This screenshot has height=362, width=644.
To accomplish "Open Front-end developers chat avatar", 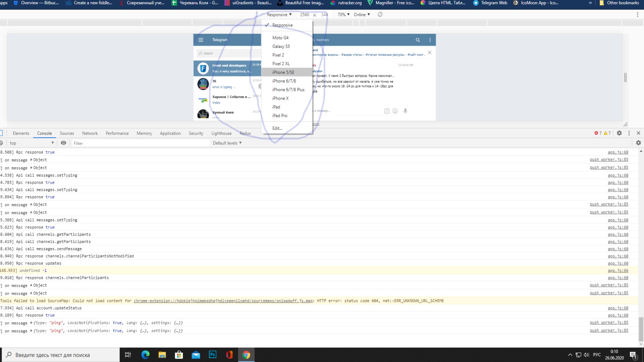I will click(x=203, y=68).
